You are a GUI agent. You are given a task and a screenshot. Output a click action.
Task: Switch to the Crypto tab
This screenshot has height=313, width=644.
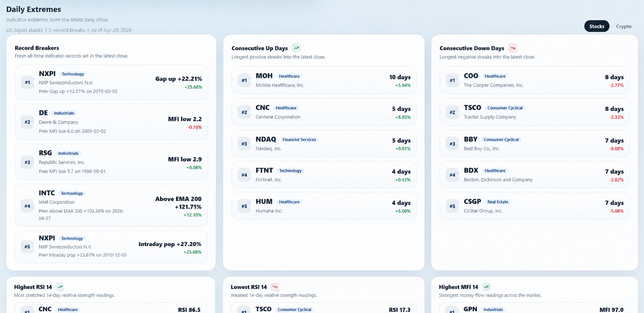[624, 26]
